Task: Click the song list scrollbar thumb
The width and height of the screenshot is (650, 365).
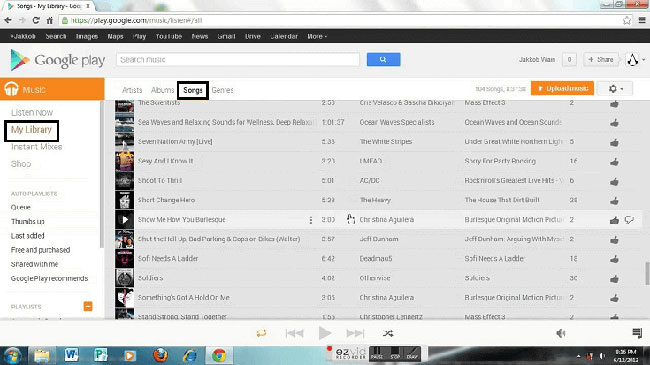Action: point(647,273)
